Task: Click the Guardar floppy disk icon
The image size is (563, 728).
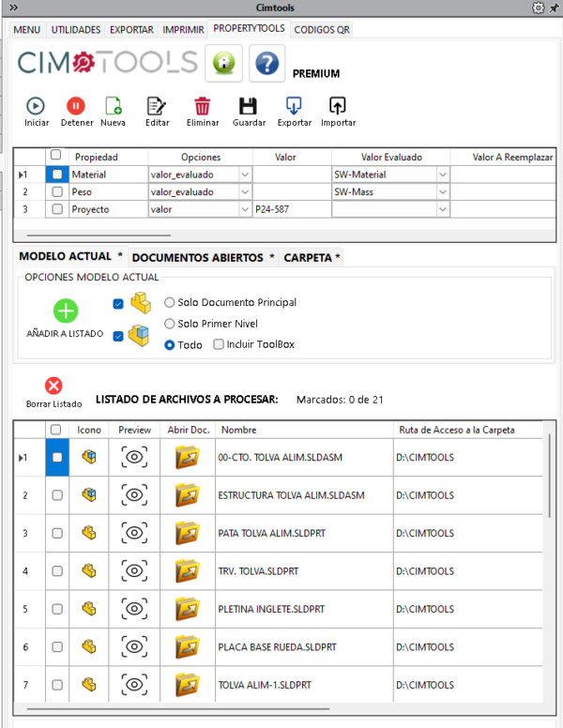Action: pyautogui.click(x=248, y=106)
